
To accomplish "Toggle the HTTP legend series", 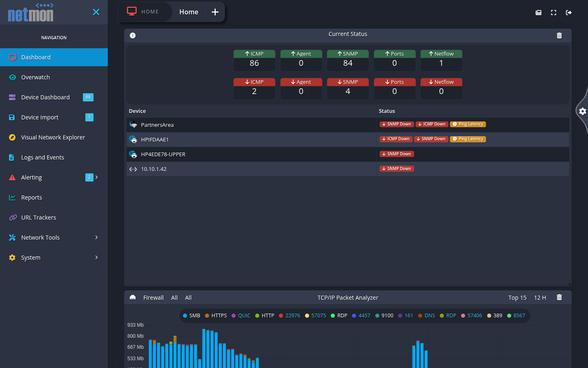I will pyautogui.click(x=265, y=316).
